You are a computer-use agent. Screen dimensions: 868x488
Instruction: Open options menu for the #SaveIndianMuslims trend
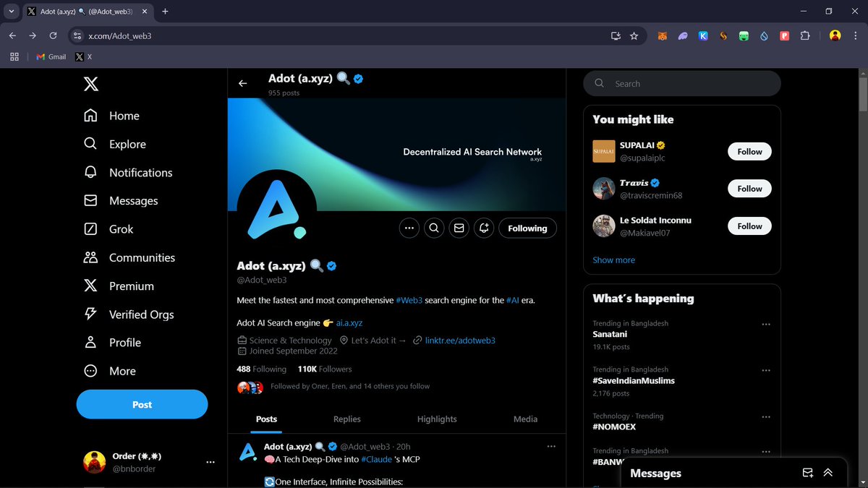(766, 370)
